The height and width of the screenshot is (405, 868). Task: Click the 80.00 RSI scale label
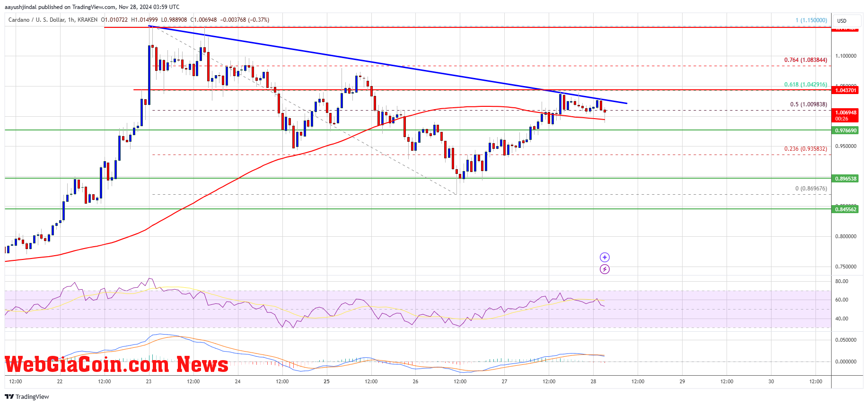842,281
